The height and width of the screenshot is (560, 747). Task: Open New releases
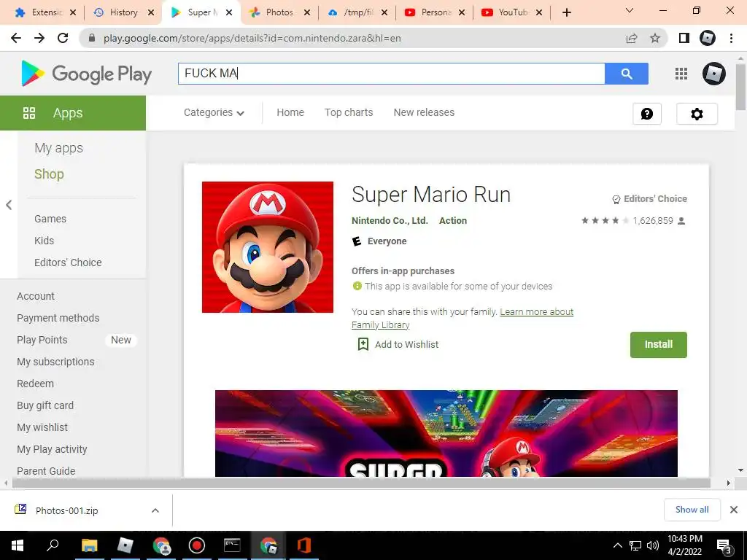coord(424,112)
